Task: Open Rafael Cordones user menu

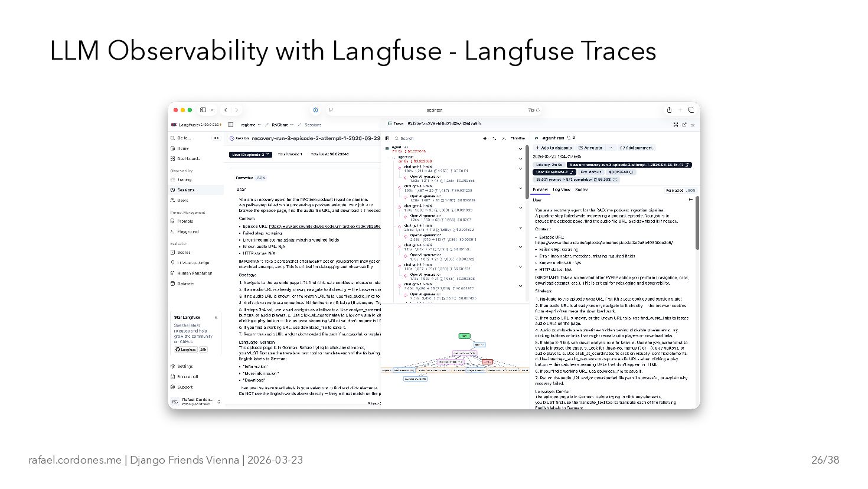Action: pyautogui.click(x=197, y=401)
